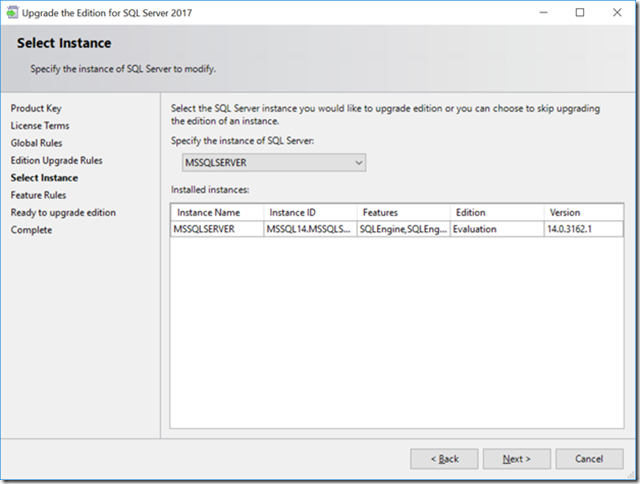Select the Select Instance step
Screen dimensions: 640x484
(x=44, y=178)
